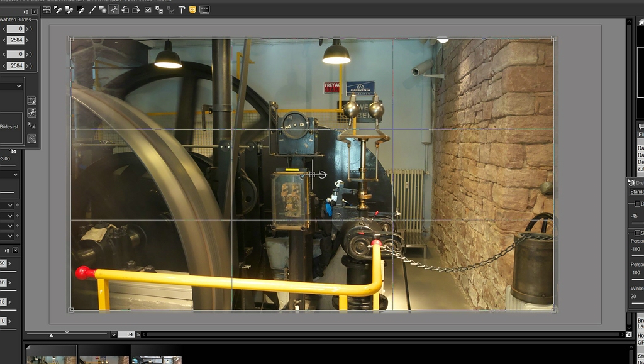Click the reset arrow icon in right panel
644x364 pixels.
coord(631,183)
